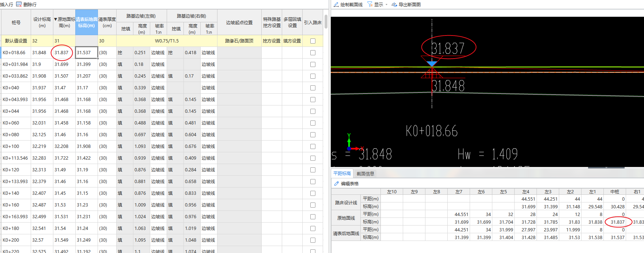The height and width of the screenshot is (253, 644).
Task: Click 插入行 button
Action: click(x=7, y=4)
